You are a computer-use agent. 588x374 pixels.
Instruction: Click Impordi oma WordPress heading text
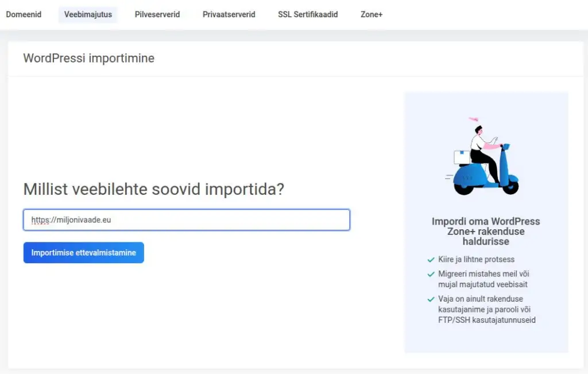[486, 231]
